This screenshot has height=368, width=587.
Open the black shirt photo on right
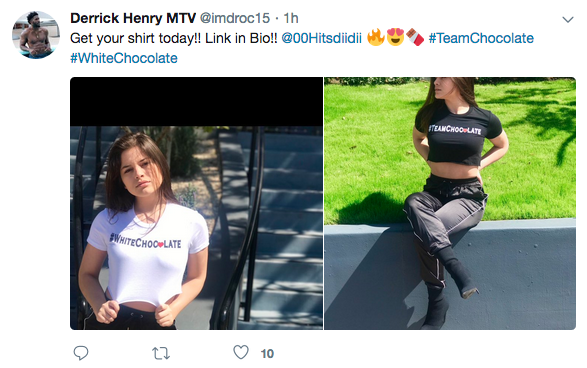tap(450, 203)
